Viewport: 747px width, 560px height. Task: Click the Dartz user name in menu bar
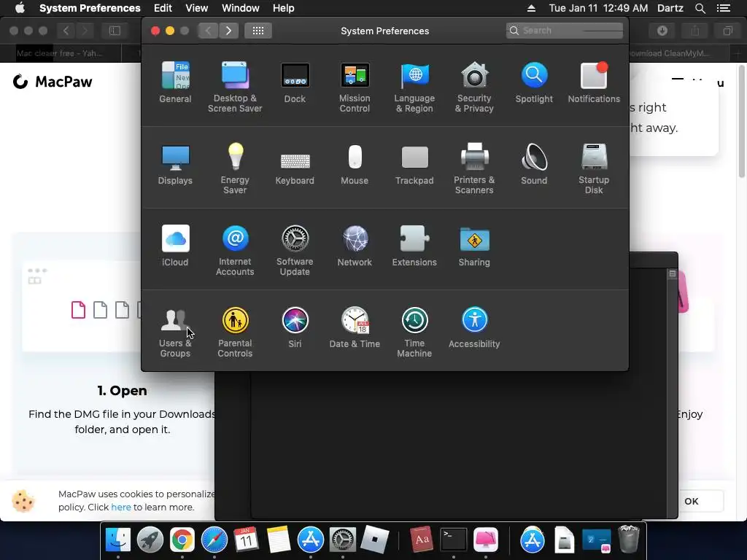670,8
